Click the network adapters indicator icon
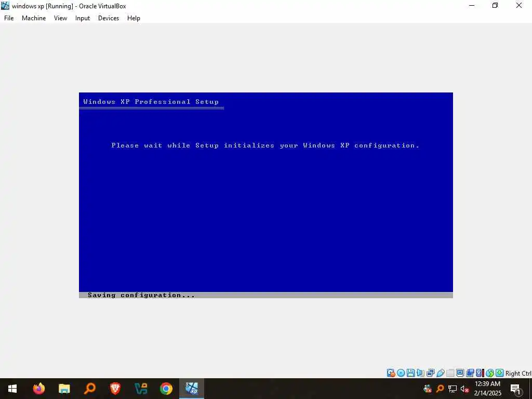 pyautogui.click(x=430, y=373)
